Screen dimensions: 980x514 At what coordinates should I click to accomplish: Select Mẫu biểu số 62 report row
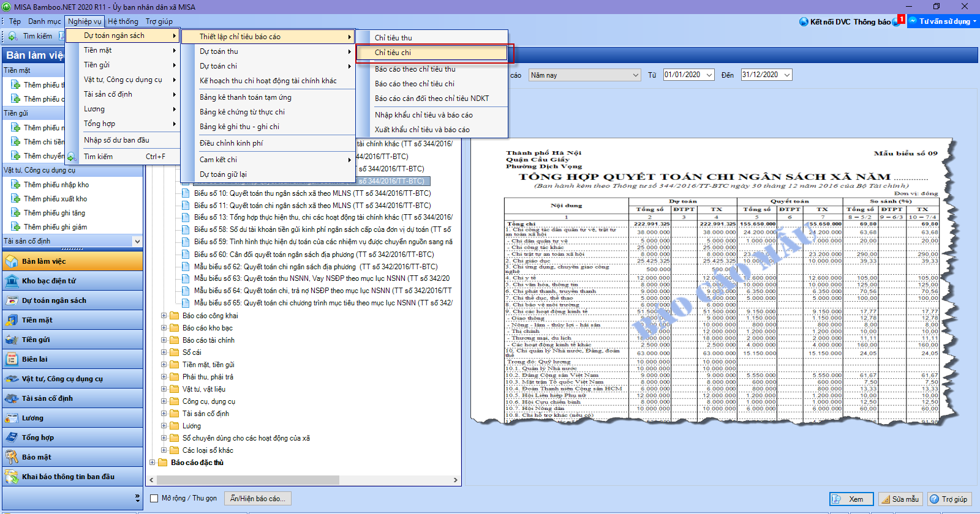click(316, 267)
